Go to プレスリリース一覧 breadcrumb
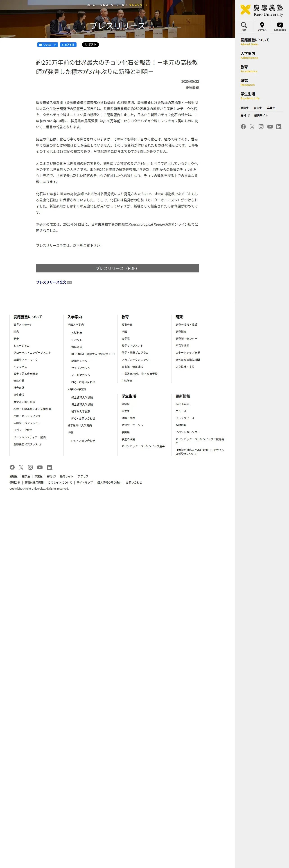This screenshot has width=289, height=868. tap(112, 5)
